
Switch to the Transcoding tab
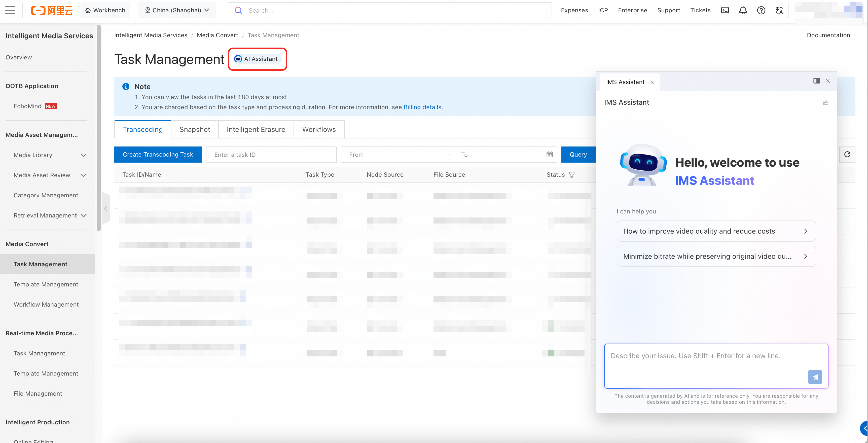143,129
